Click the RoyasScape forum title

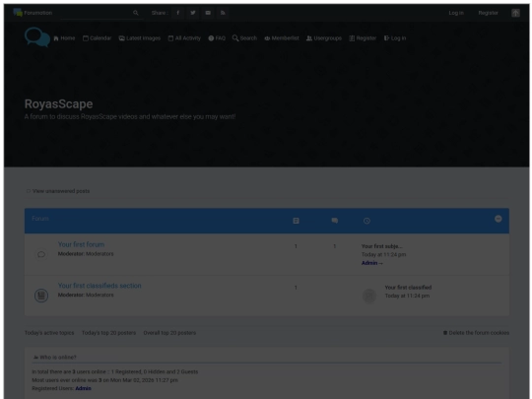point(59,104)
